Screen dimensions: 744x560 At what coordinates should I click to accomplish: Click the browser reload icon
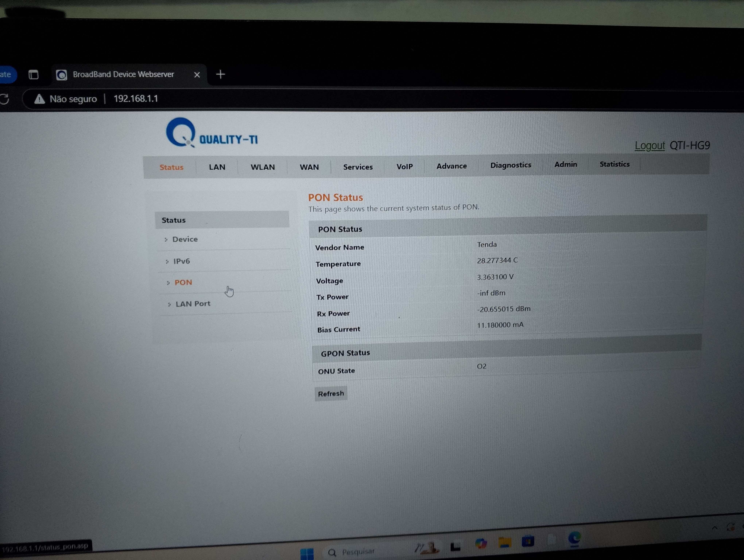click(x=5, y=99)
